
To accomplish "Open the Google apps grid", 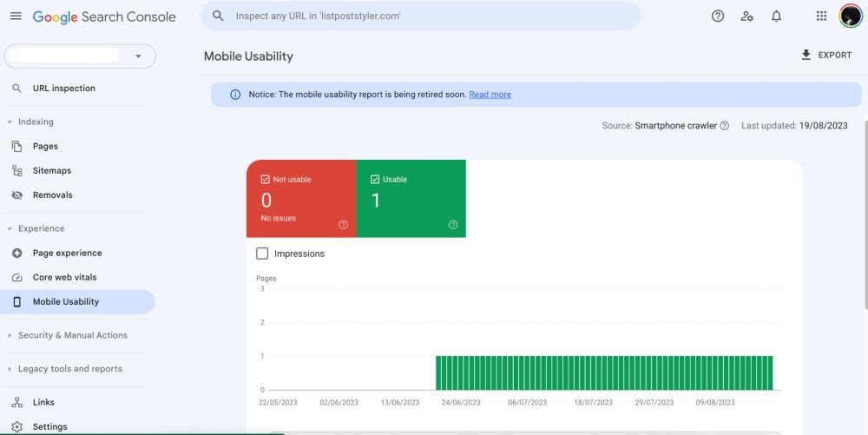I will point(821,16).
